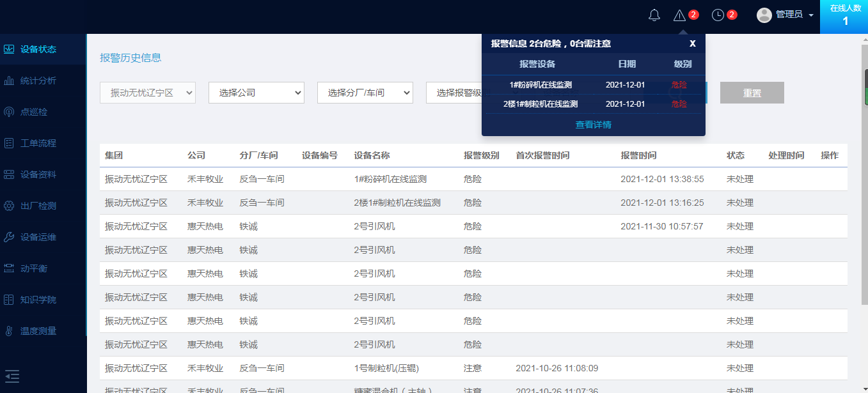The width and height of the screenshot is (868, 393).
Task: Close the alarm info popup
Action: (x=692, y=43)
